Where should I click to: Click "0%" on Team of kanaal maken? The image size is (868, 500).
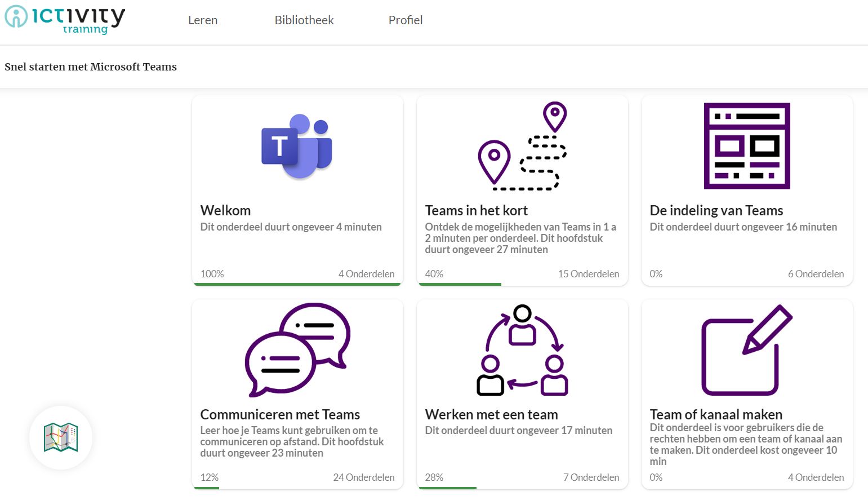(x=656, y=477)
